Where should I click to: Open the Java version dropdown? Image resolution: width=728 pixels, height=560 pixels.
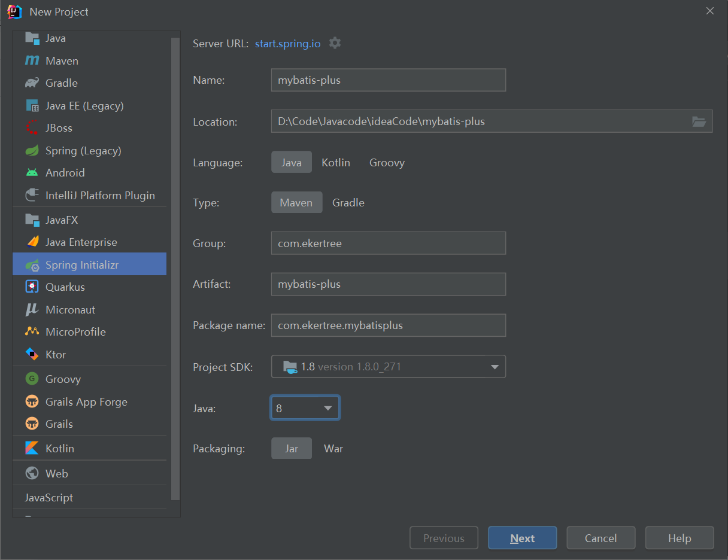point(305,408)
